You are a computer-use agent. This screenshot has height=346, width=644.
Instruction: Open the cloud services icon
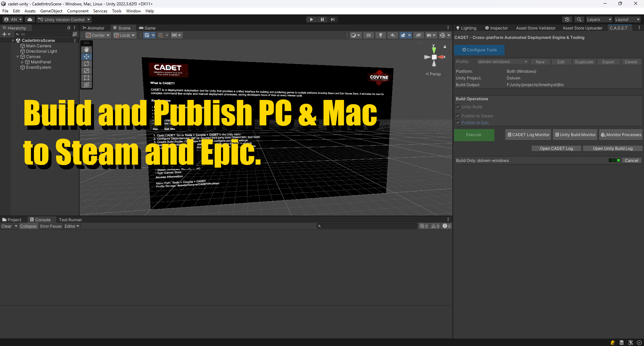point(30,19)
